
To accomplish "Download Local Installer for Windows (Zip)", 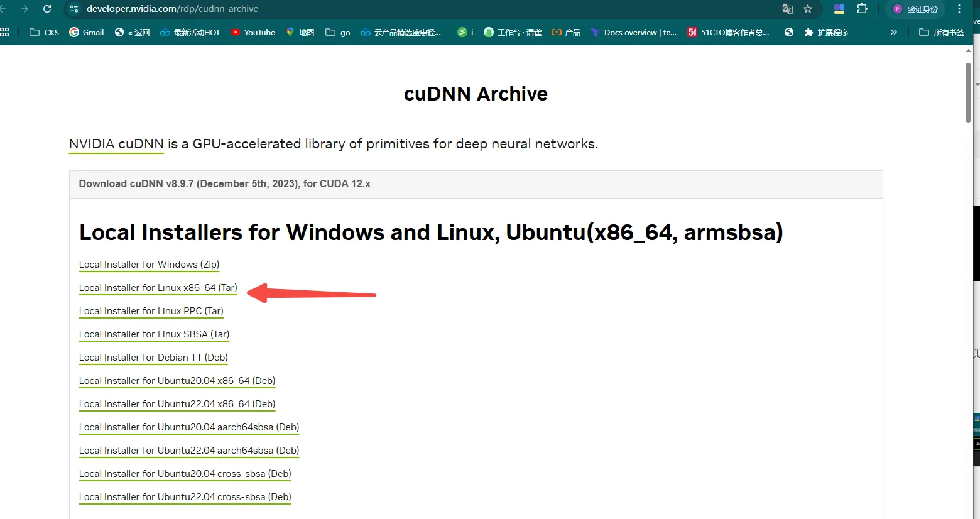I will 149,265.
